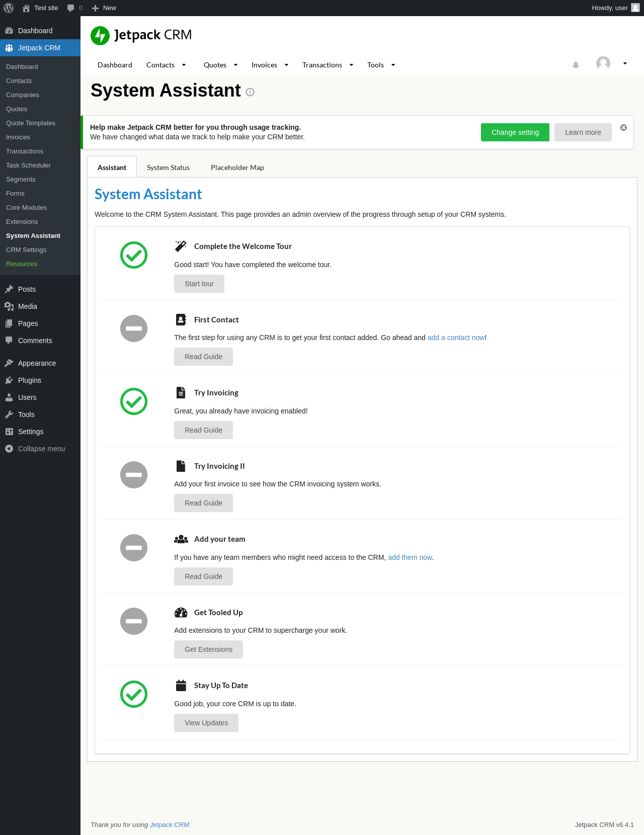Dismiss the usage tracking notice
Screen dimensions: 644x835
[x=623, y=128]
